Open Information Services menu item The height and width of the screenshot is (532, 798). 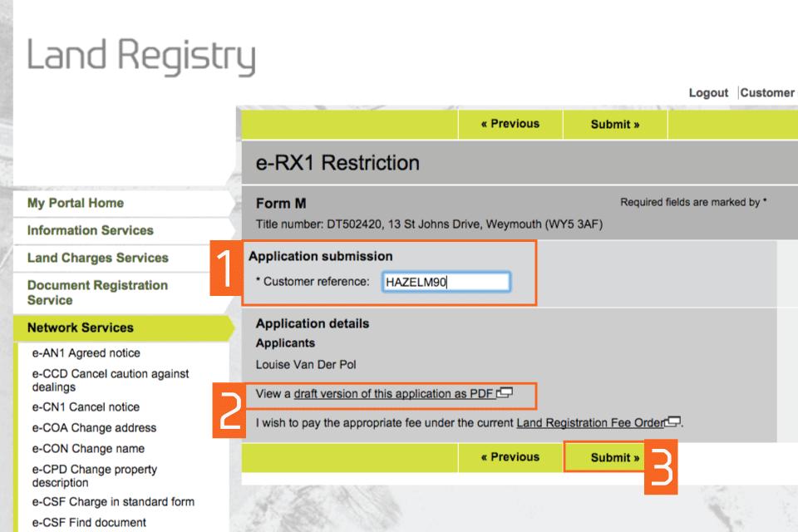pyautogui.click(x=90, y=231)
